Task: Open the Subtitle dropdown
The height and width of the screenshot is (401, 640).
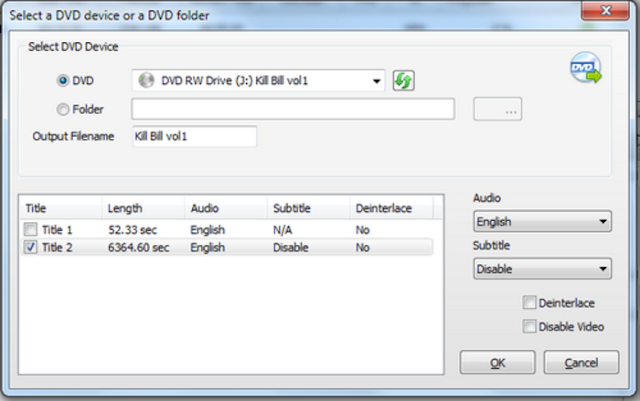Action: pos(542,269)
